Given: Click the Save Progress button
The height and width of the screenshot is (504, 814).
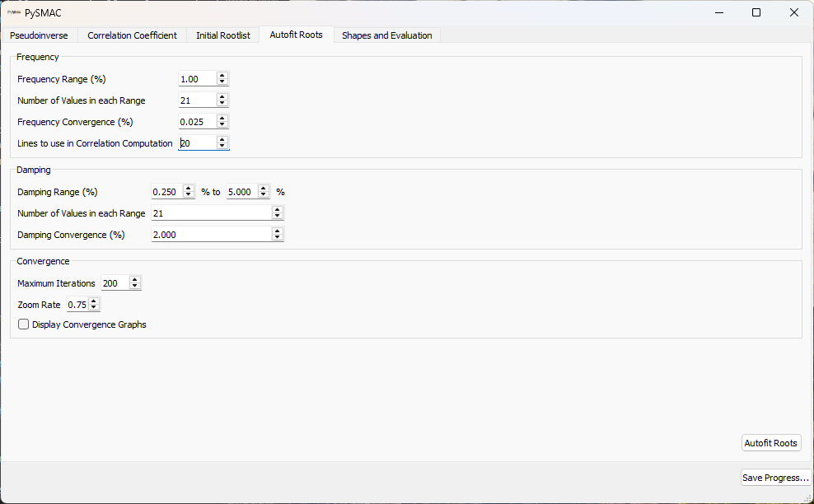Looking at the screenshot, I should (775, 478).
